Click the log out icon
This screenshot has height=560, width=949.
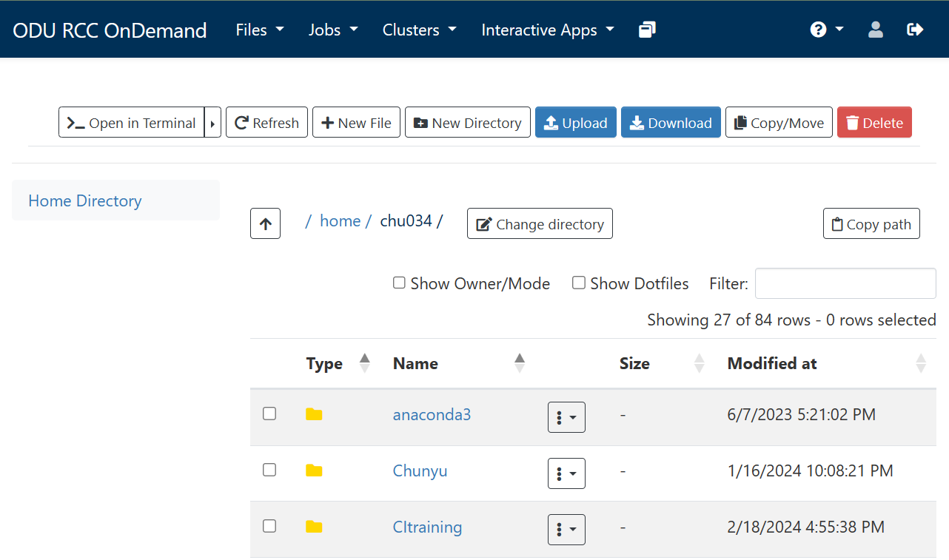(915, 30)
